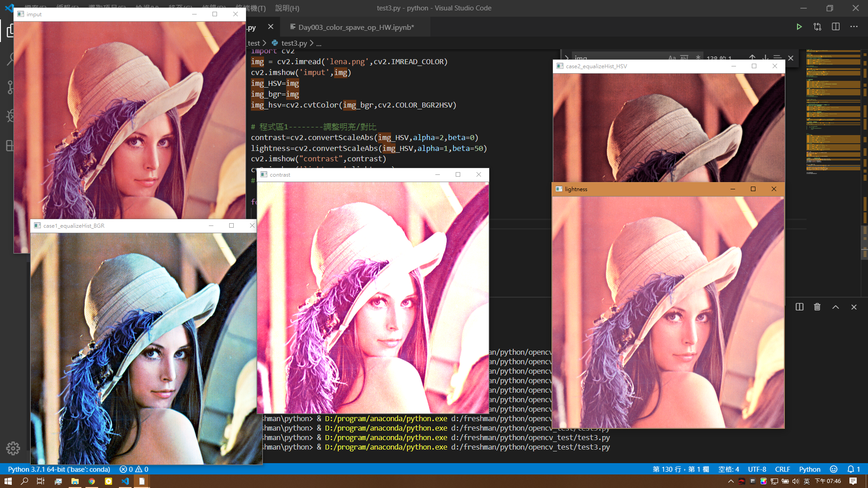This screenshot has width=868, height=488.
Task: Open notifications bell in the status bar
Action: click(x=854, y=469)
